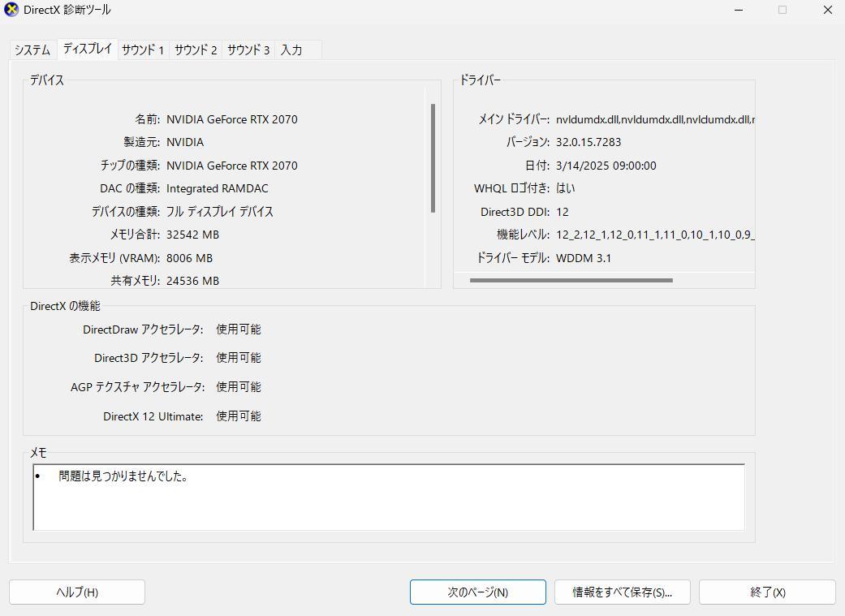Click the ドライバー panel horizontal scrollbar
Viewport: 845px width, 616px height.
(x=571, y=280)
